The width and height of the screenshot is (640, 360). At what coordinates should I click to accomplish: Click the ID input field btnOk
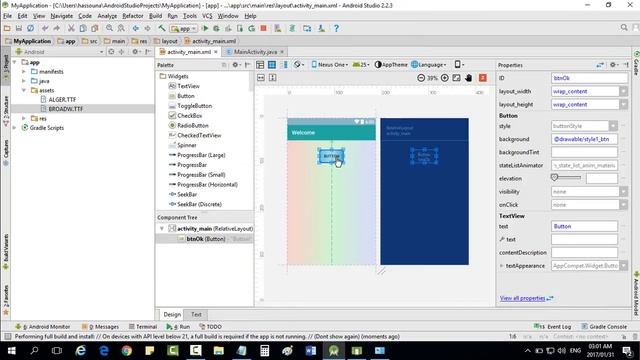tap(589, 78)
